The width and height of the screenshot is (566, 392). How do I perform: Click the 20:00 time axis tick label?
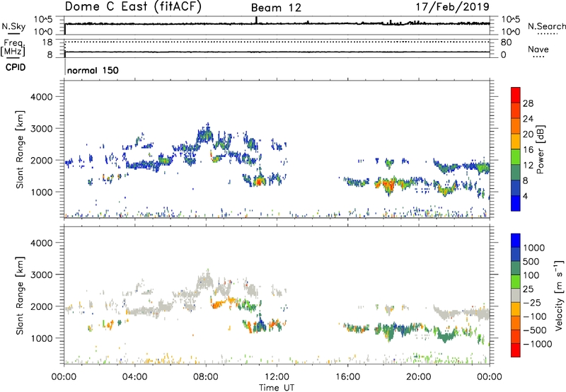[418, 377]
